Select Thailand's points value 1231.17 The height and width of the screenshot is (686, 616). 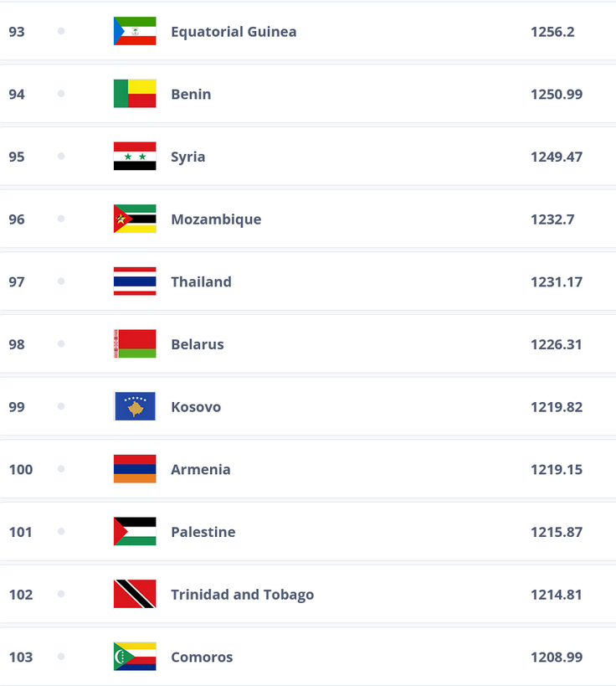tap(557, 282)
